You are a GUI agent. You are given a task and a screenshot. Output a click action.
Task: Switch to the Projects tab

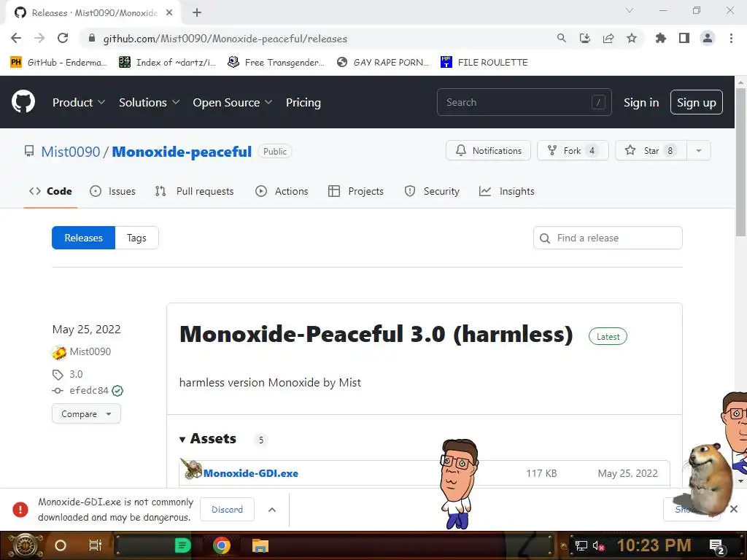[x=356, y=191]
